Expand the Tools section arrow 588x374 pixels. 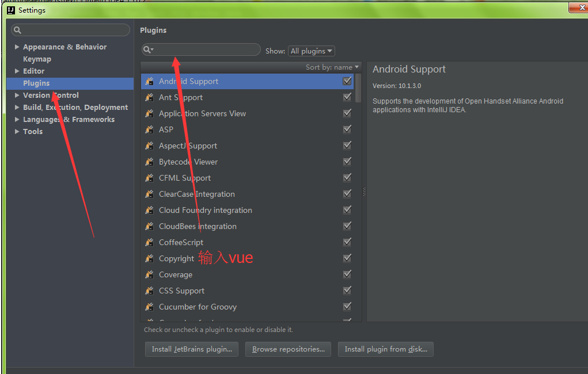point(17,131)
